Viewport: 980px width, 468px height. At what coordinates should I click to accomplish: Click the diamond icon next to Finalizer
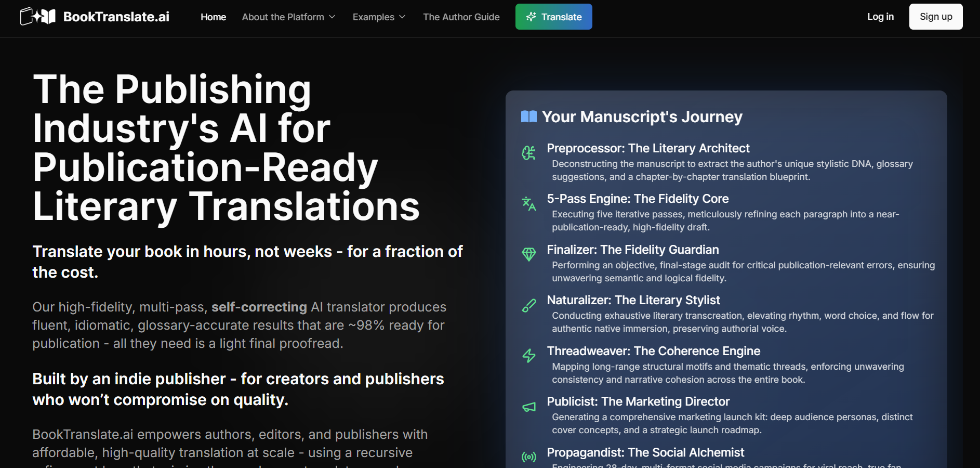pyautogui.click(x=529, y=254)
